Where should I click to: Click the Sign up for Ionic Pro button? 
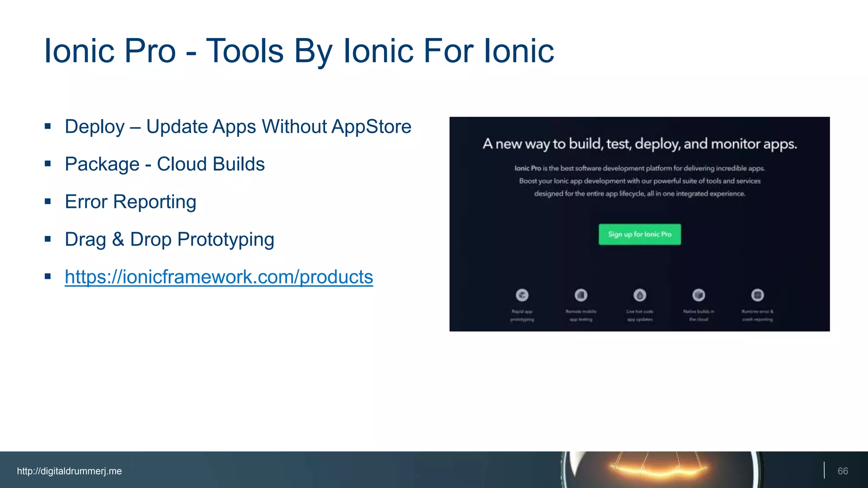click(640, 234)
